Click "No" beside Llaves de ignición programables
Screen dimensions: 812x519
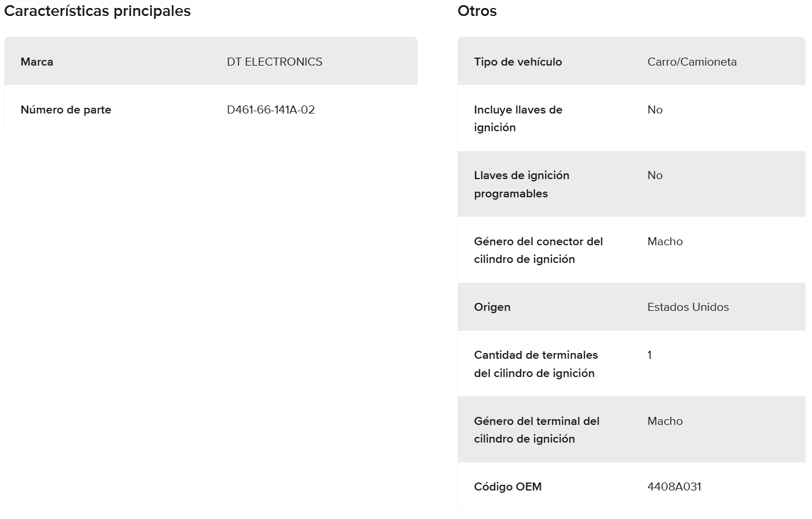click(x=655, y=175)
